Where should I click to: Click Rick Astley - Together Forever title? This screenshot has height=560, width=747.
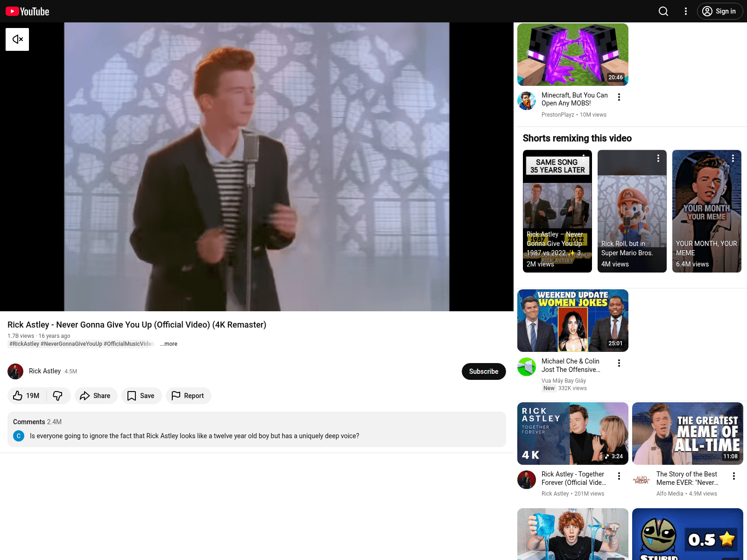[574, 478]
